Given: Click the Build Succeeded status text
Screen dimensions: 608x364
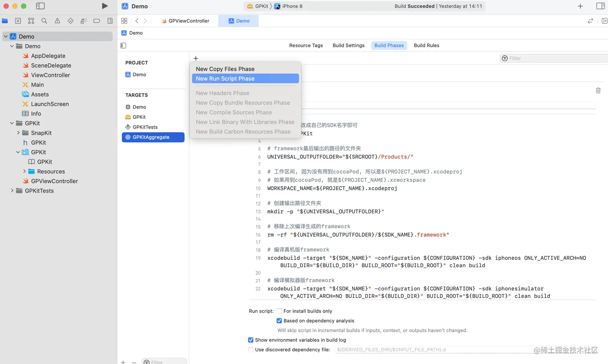Looking at the screenshot, I should click(x=415, y=6).
